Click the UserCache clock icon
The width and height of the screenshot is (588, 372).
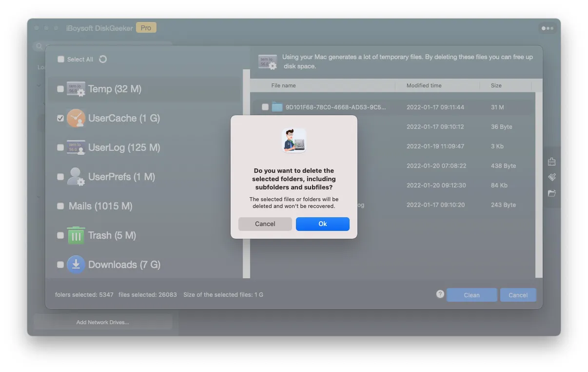[x=76, y=118]
